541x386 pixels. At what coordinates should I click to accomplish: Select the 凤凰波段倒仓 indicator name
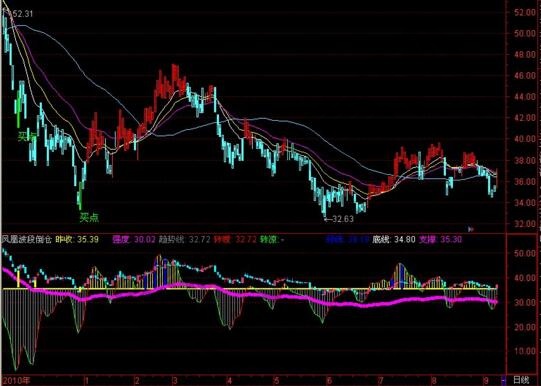click(27, 239)
